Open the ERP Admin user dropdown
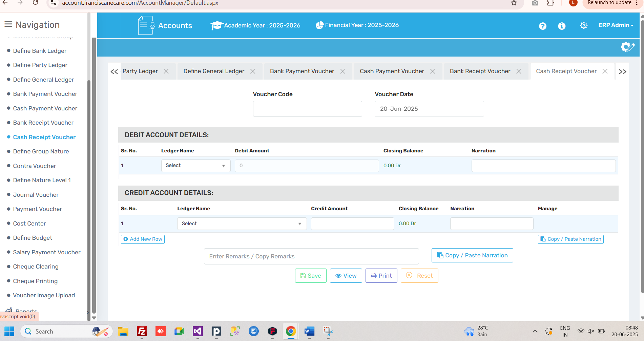 point(616,25)
